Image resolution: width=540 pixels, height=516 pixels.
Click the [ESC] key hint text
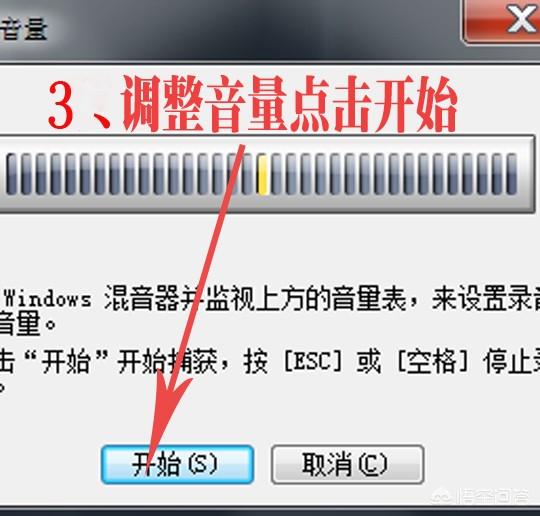coord(313,361)
